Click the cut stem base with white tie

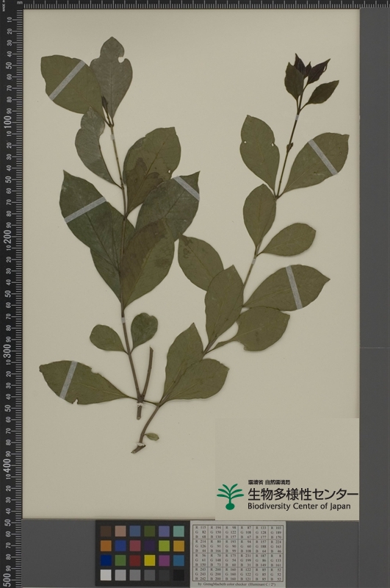138,448
